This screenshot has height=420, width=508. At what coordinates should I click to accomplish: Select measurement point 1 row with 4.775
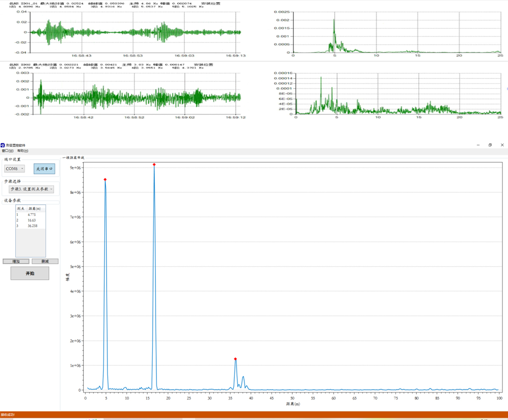30,215
